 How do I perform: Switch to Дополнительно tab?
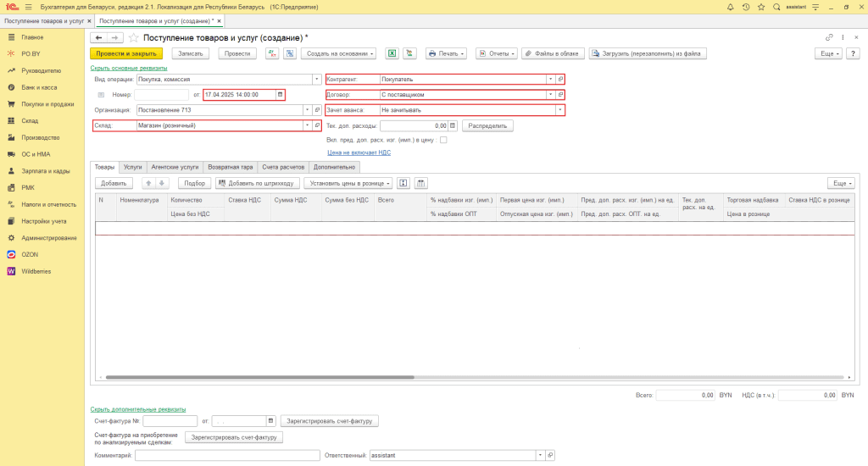pos(334,167)
